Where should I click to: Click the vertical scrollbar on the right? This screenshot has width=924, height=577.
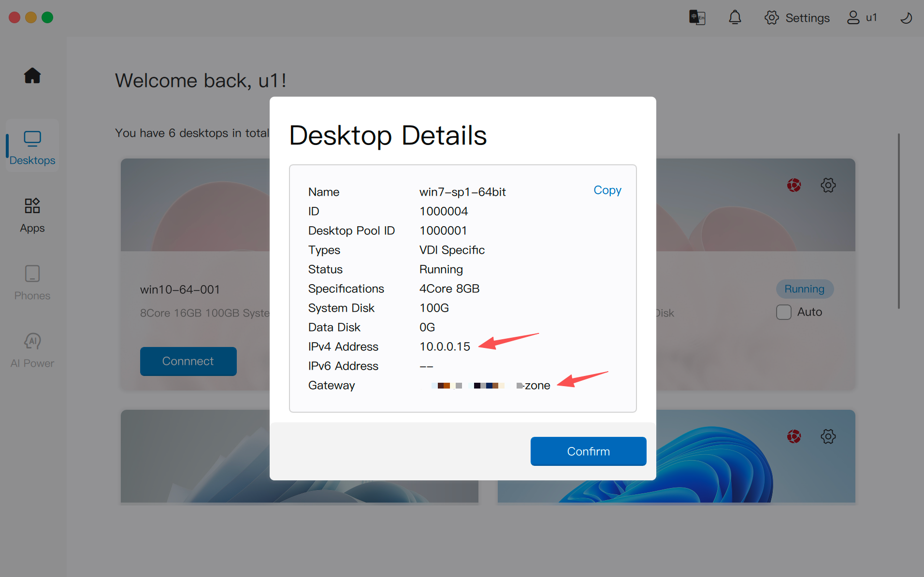pyautogui.click(x=898, y=221)
